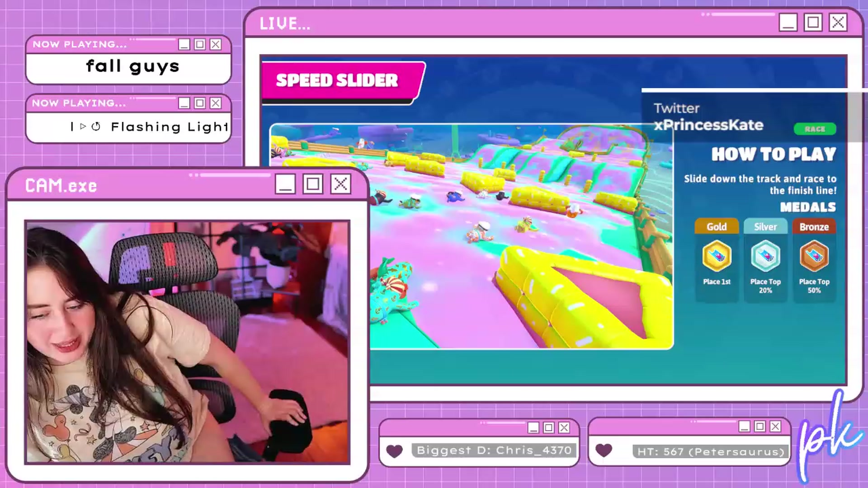This screenshot has width=868, height=488.
Task: Click the webcam feed in CAM.exe
Action: click(187, 342)
